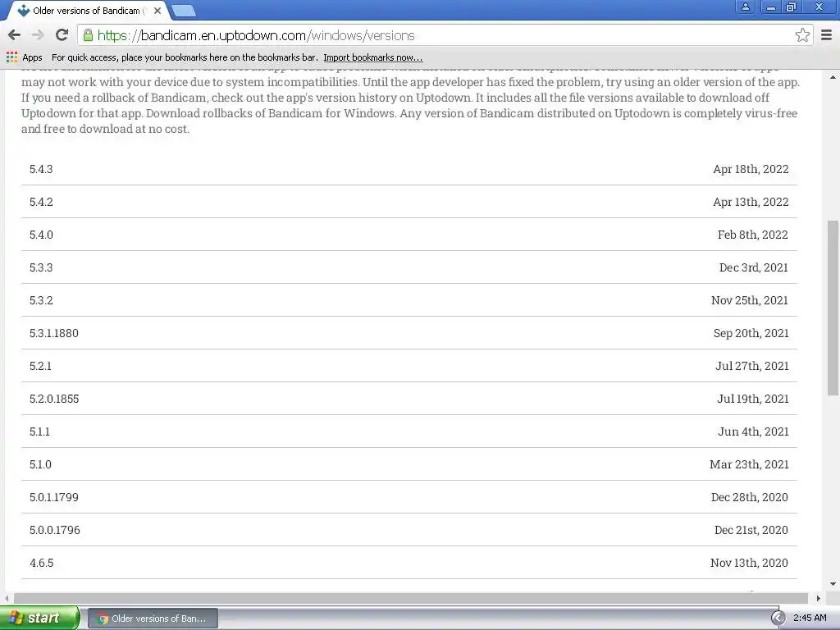This screenshot has height=630, width=840.
Task: Open the Apps shortcut in bookmarks bar
Action: (x=24, y=57)
